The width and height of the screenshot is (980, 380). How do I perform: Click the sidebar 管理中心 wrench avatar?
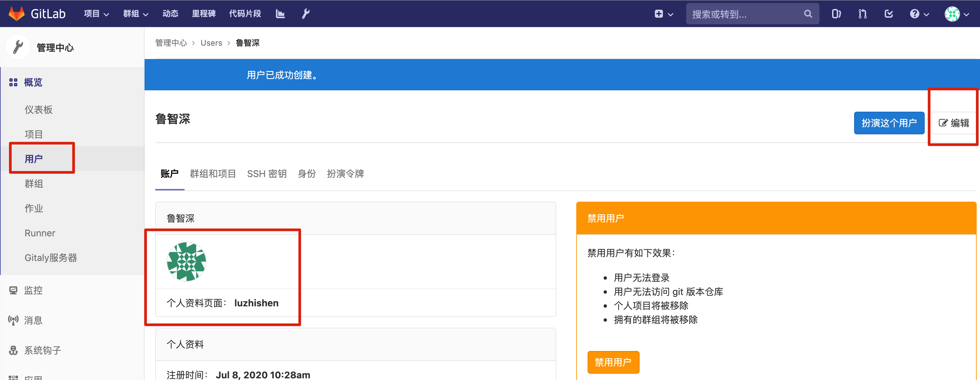(x=18, y=47)
